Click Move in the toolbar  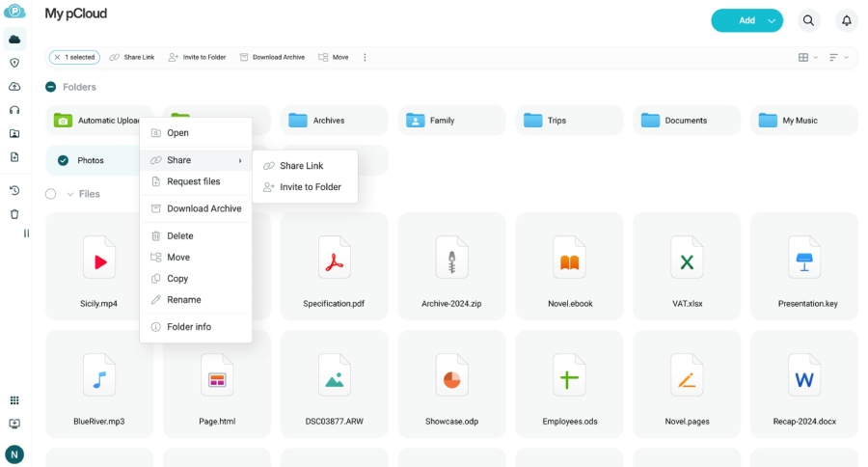[334, 58]
